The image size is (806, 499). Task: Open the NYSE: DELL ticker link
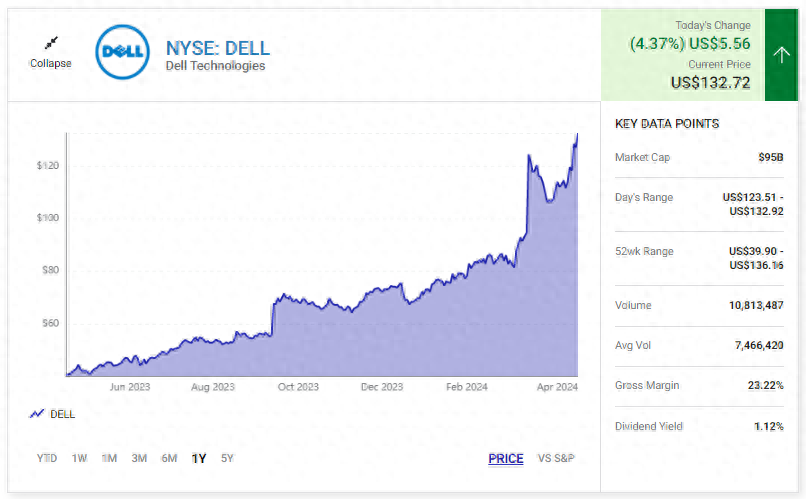click(217, 48)
